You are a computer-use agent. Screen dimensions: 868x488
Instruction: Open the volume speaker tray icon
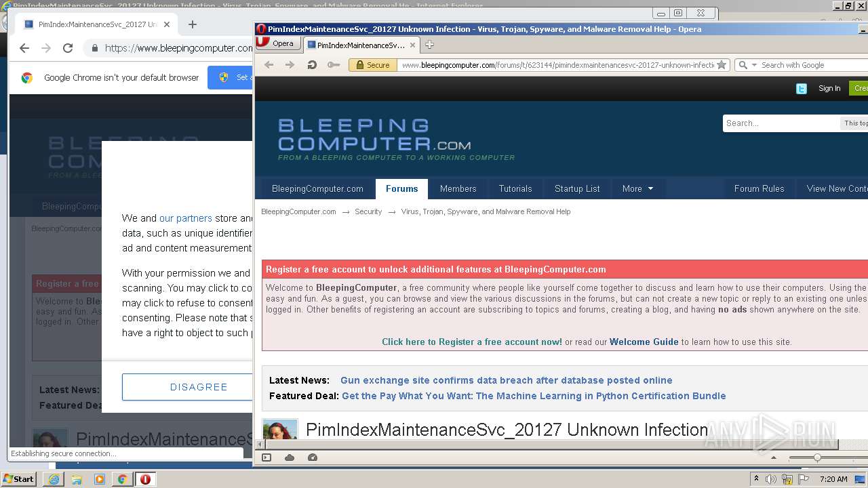771,479
